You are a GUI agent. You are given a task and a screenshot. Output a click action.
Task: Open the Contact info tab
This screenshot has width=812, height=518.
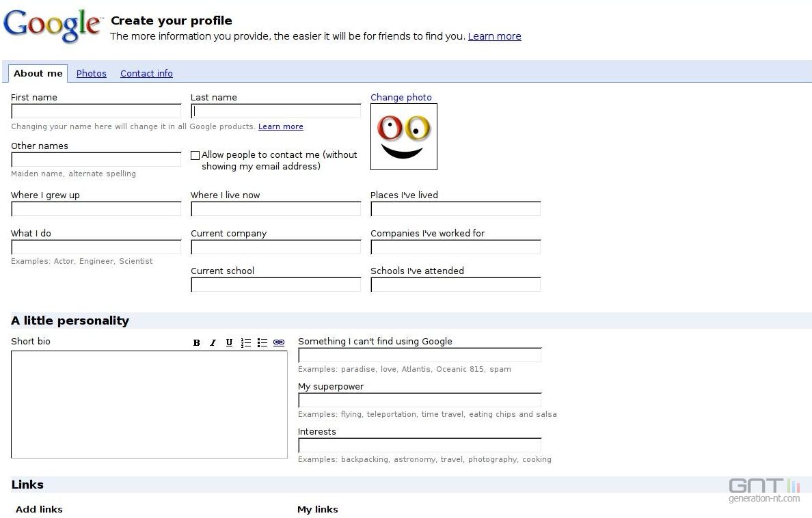tap(146, 74)
